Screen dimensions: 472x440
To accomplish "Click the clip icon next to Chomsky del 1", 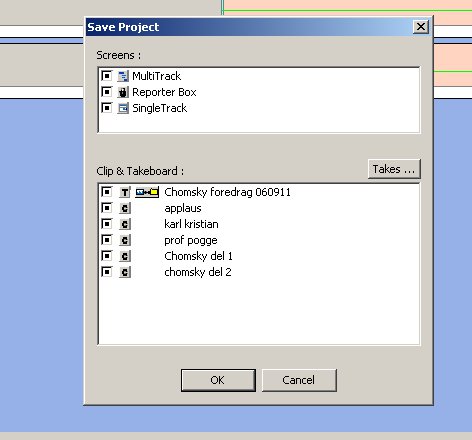I will [x=125, y=256].
